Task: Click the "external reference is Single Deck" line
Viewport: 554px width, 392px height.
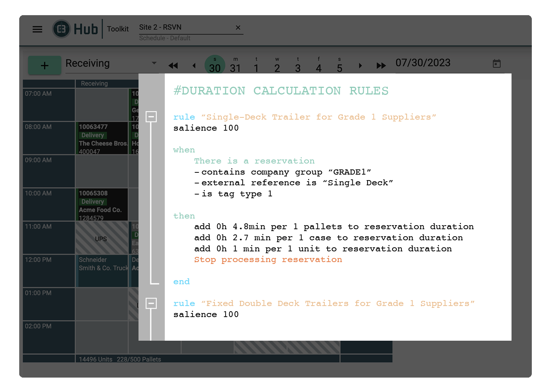Action: coord(294,183)
